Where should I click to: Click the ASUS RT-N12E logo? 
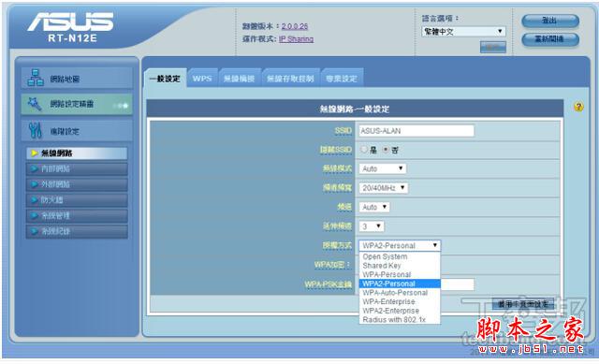pyautogui.click(x=71, y=27)
